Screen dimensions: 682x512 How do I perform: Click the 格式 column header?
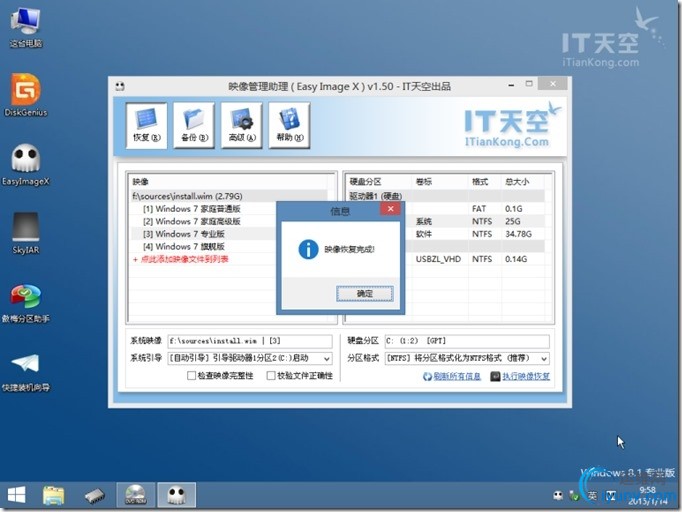pos(485,182)
